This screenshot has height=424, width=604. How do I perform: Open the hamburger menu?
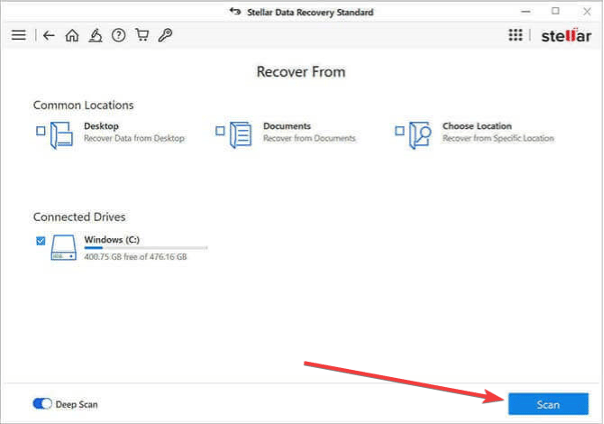pyautogui.click(x=18, y=35)
